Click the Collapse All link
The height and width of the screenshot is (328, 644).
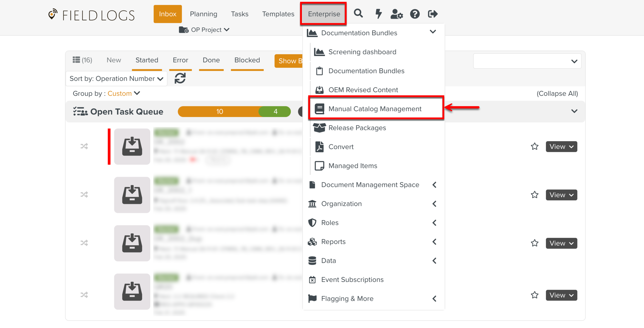[557, 93]
